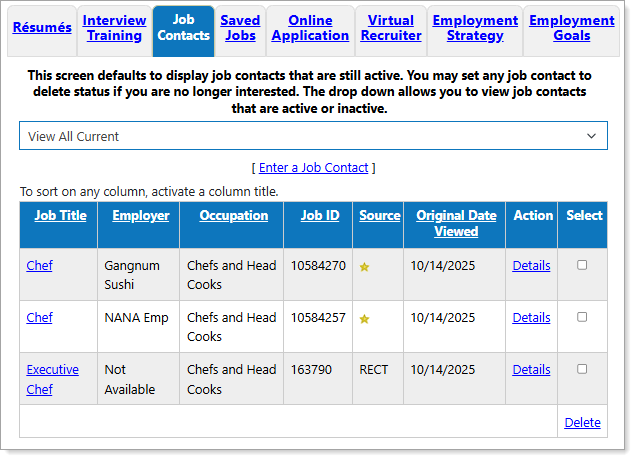
Task: Click the star source icon for NANA Emp
Action: pos(365,319)
